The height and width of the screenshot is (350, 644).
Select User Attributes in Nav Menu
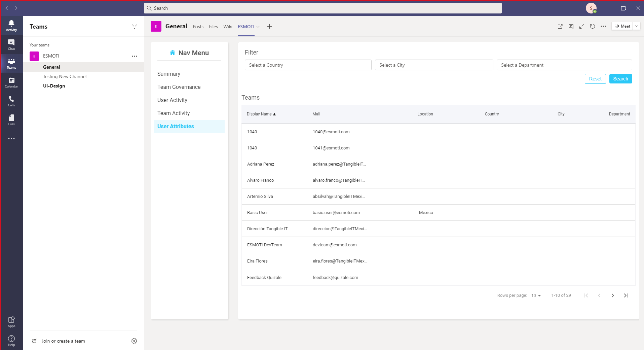click(x=189, y=126)
